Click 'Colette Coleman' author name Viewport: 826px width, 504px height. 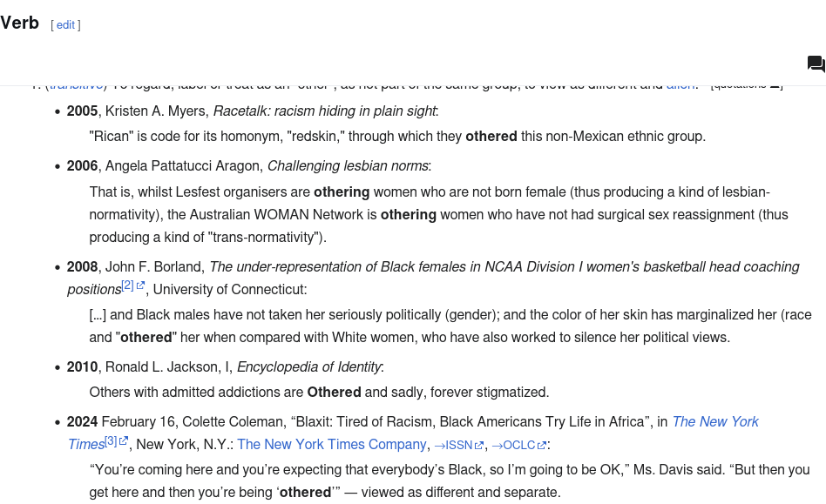(x=233, y=421)
